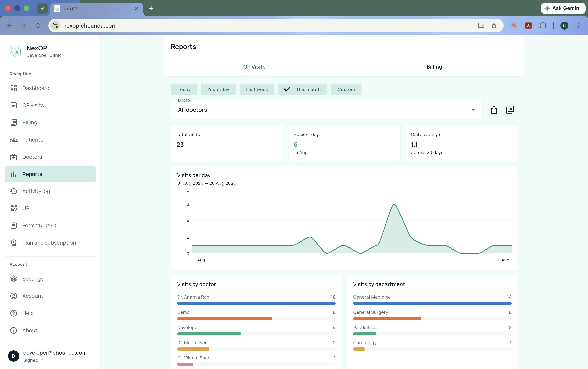The width and height of the screenshot is (588, 369).
Task: Select the Yesterday date filter
Action: 218,89
